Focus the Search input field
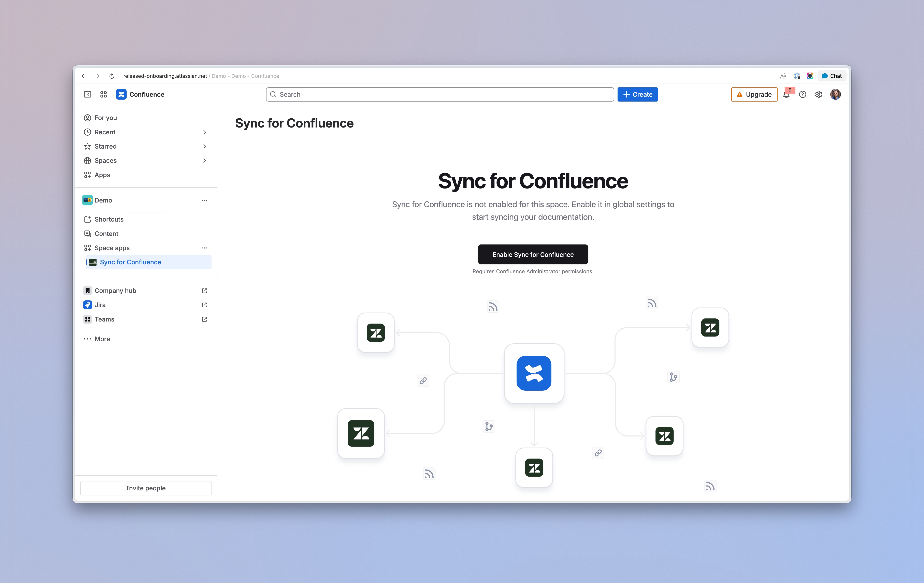Screen dimensions: 924x583 click(x=439, y=94)
